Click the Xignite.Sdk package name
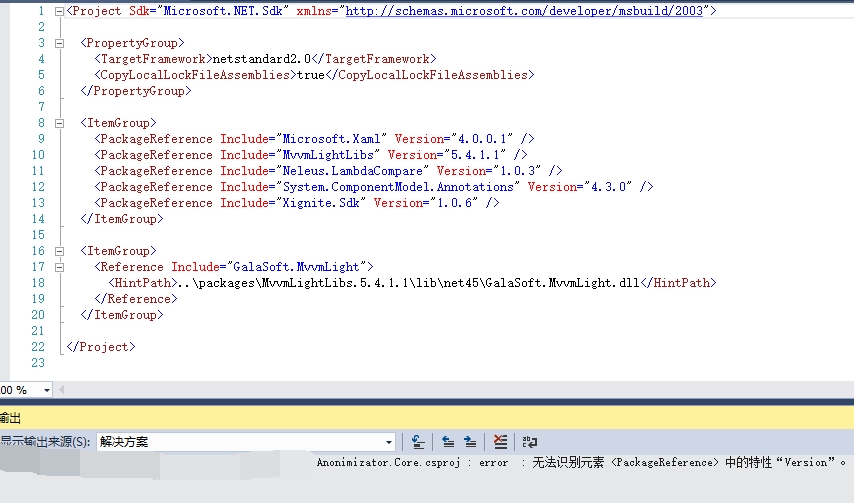 coord(321,203)
